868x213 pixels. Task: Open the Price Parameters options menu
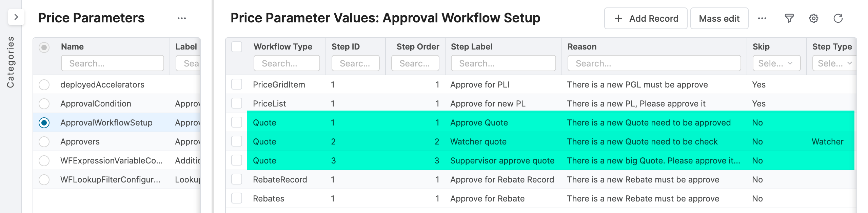click(182, 18)
